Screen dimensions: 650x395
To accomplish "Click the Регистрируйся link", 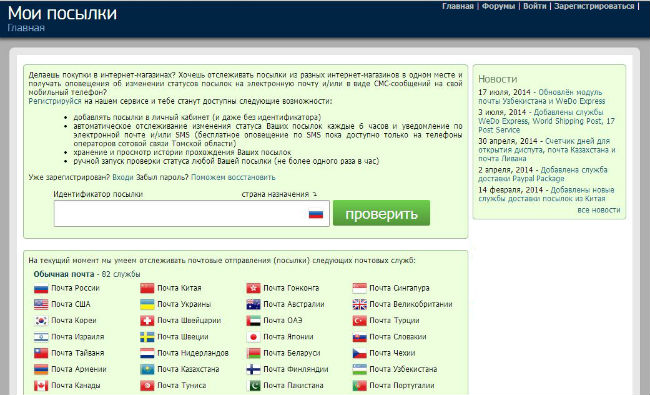I will click(55, 101).
